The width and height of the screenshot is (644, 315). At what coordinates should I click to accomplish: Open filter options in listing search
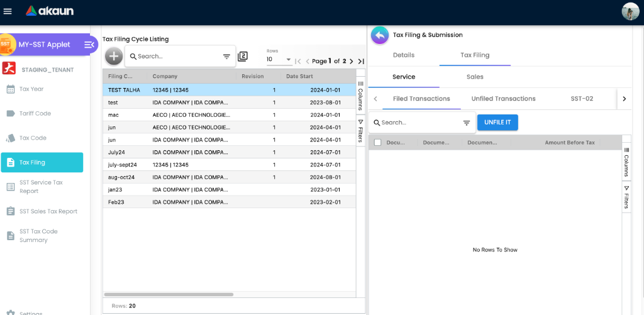coord(226,57)
